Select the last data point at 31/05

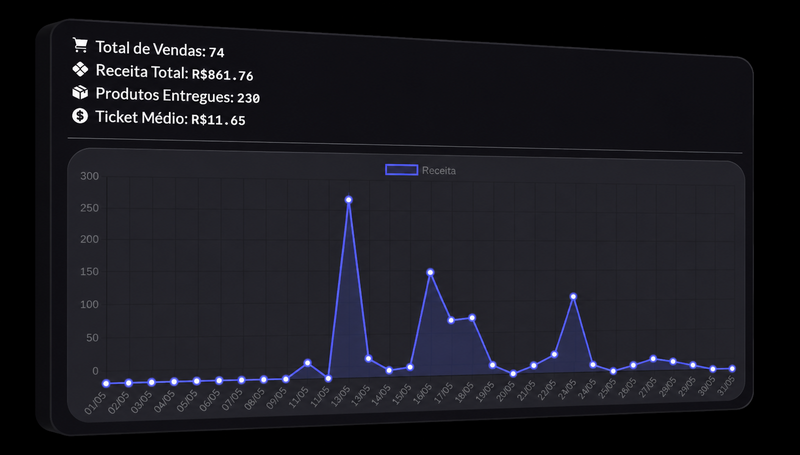pos(732,368)
